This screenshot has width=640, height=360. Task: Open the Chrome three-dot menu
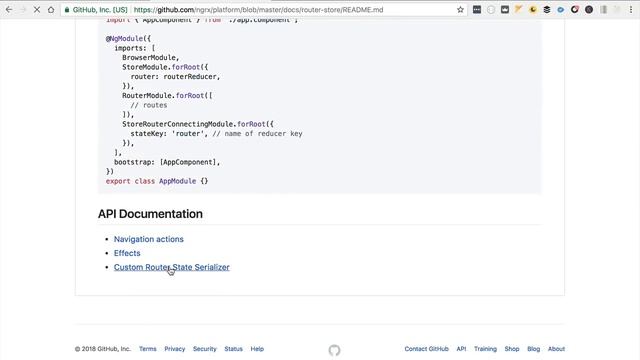click(631, 9)
